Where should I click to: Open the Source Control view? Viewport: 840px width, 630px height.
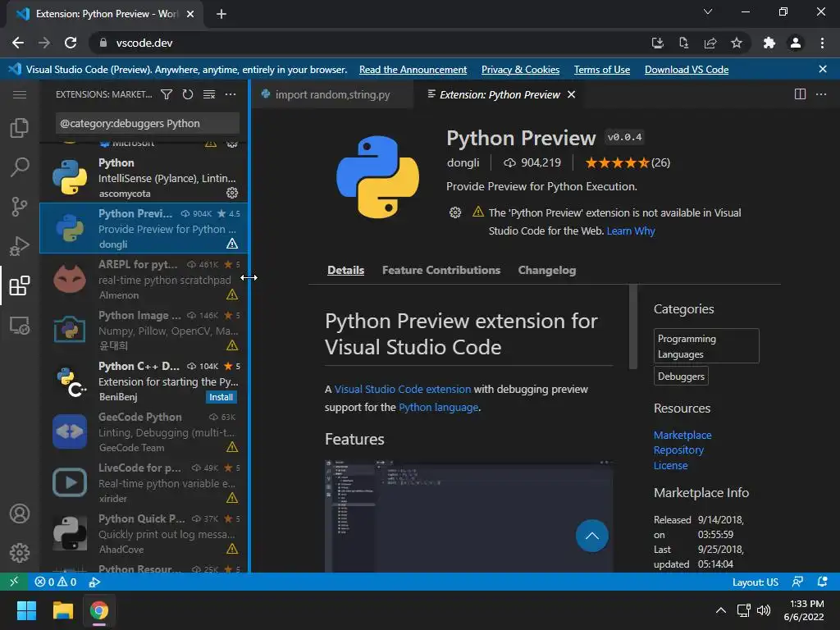click(x=20, y=206)
